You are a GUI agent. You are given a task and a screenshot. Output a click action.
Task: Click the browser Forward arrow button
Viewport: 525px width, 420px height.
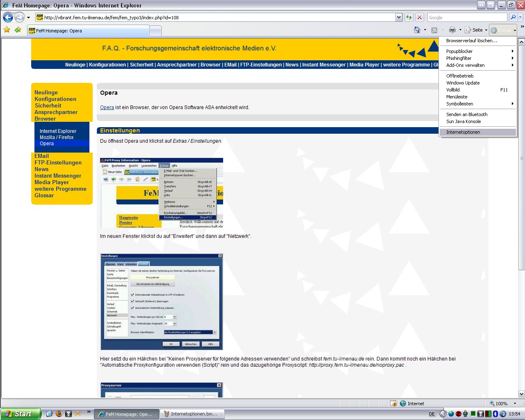(19, 17)
